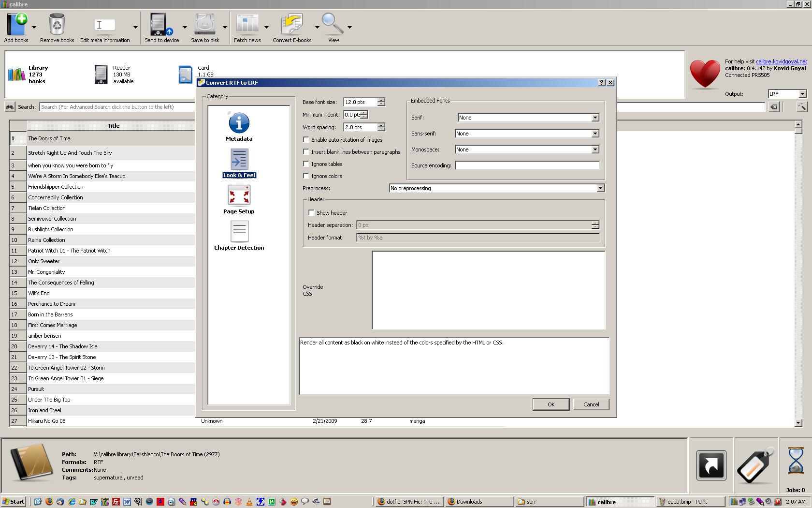The width and height of the screenshot is (812, 508).
Task: Open the View magnifier tool
Action: (x=333, y=25)
